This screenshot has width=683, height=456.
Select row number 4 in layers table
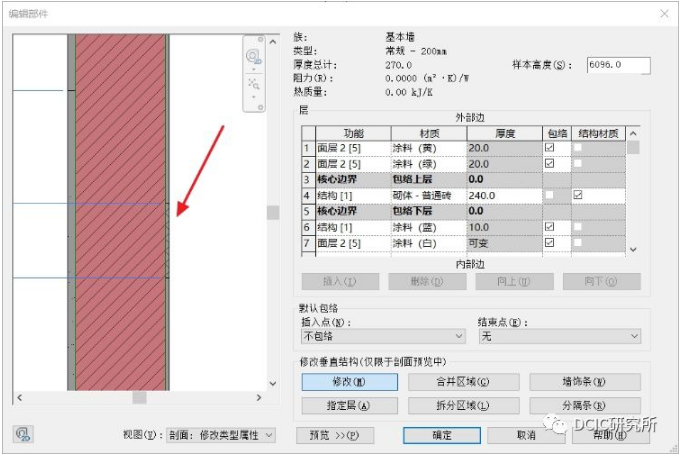tap(308, 196)
